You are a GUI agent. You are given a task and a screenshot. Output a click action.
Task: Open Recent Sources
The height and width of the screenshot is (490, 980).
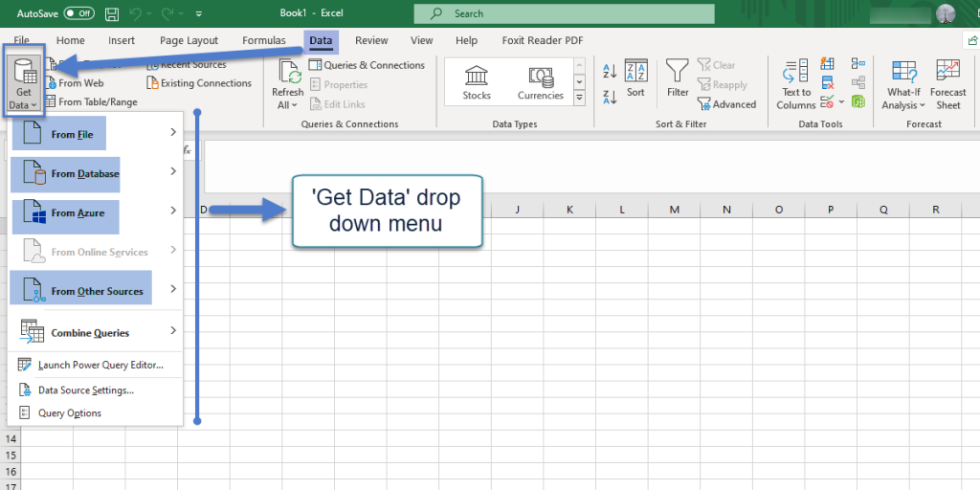[x=187, y=64]
